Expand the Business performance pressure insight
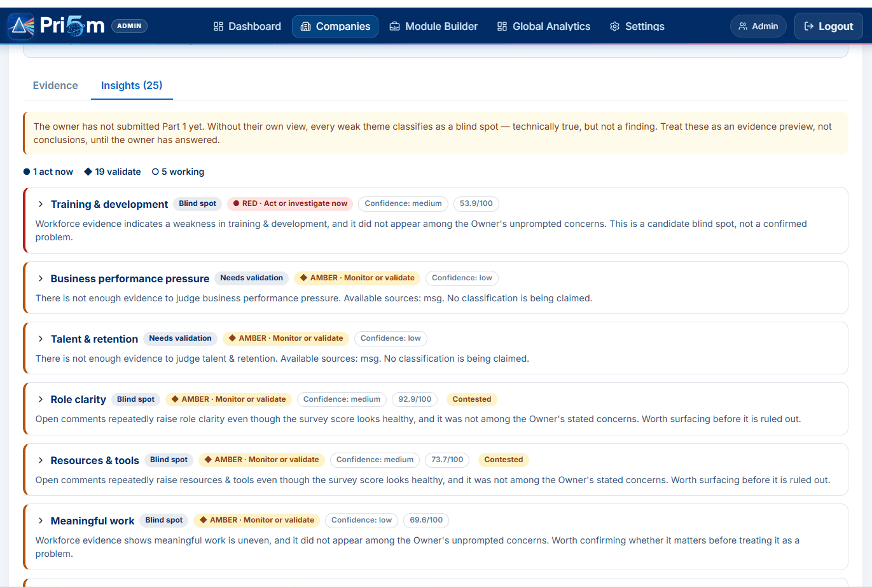 pos(40,278)
